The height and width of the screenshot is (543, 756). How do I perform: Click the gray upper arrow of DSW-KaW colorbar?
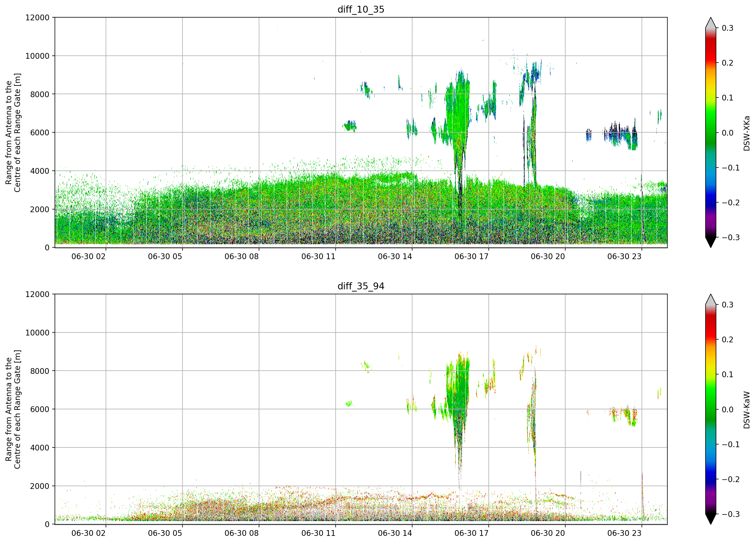tap(711, 300)
